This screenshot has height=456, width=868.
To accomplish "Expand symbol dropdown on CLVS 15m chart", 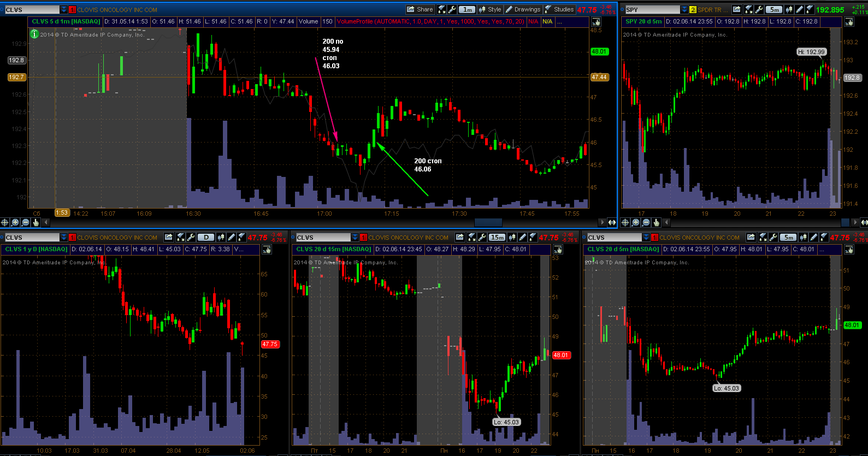I will [x=355, y=238].
